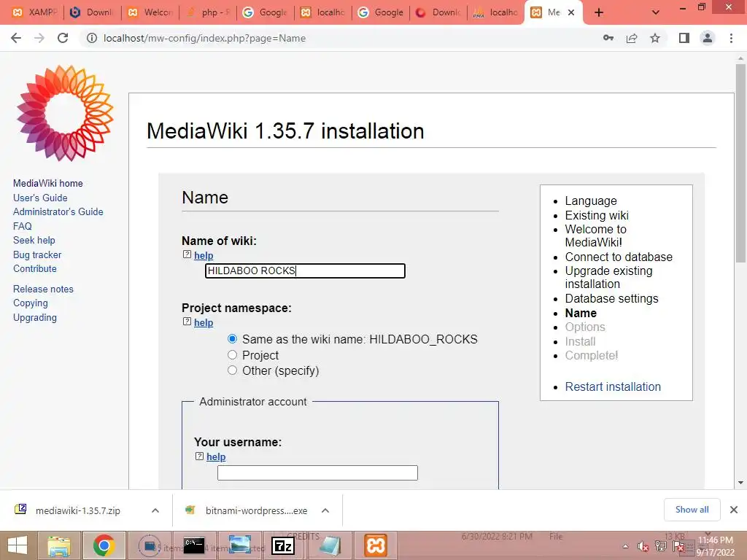This screenshot has height=560, width=747.
Task: Open the FAQ sidebar link
Action: click(23, 226)
